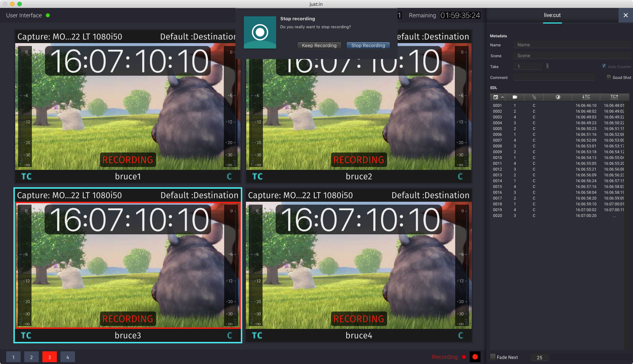Image resolution: width=633 pixels, height=364 pixels.
Task: Click the Take number field
Action: (x=528, y=66)
